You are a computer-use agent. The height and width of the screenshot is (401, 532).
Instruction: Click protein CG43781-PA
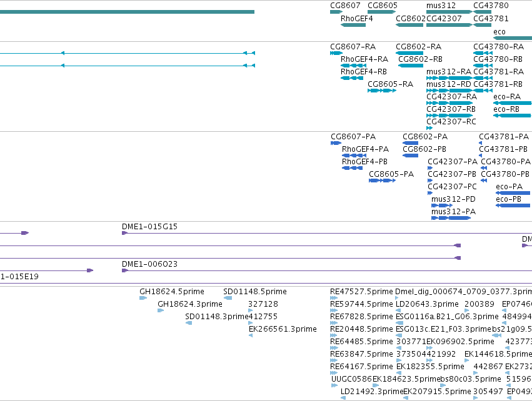[504, 137]
